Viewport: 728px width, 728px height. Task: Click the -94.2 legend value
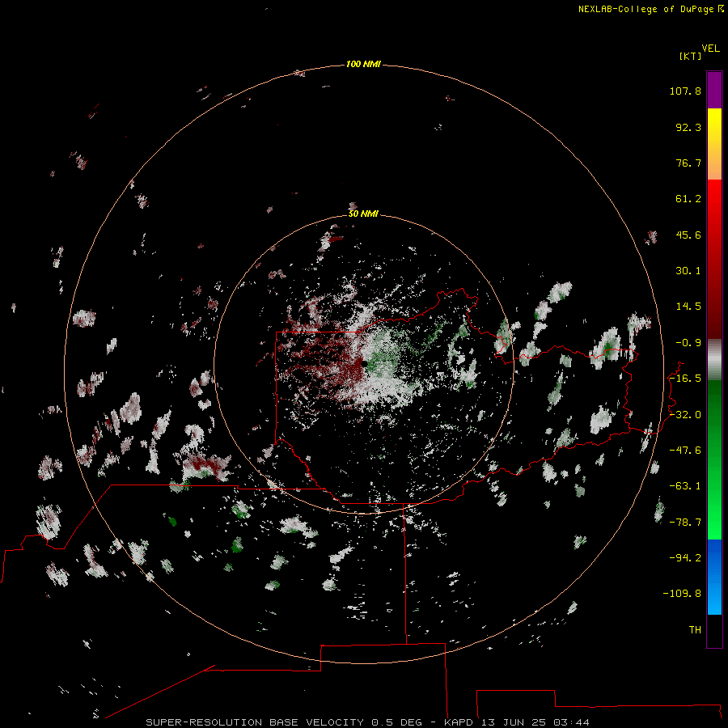pyautogui.click(x=685, y=558)
